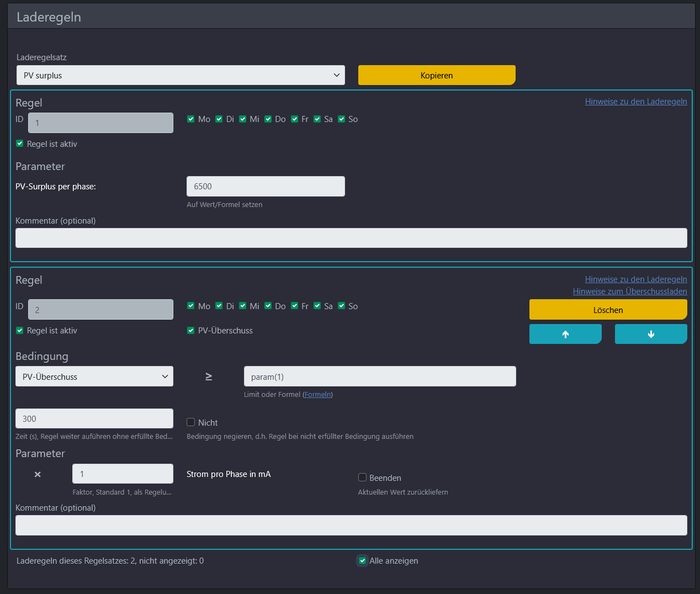The height and width of the screenshot is (594, 700).
Task: Uncheck the PV-Überschuss checkbox in rule 2
Action: (191, 330)
